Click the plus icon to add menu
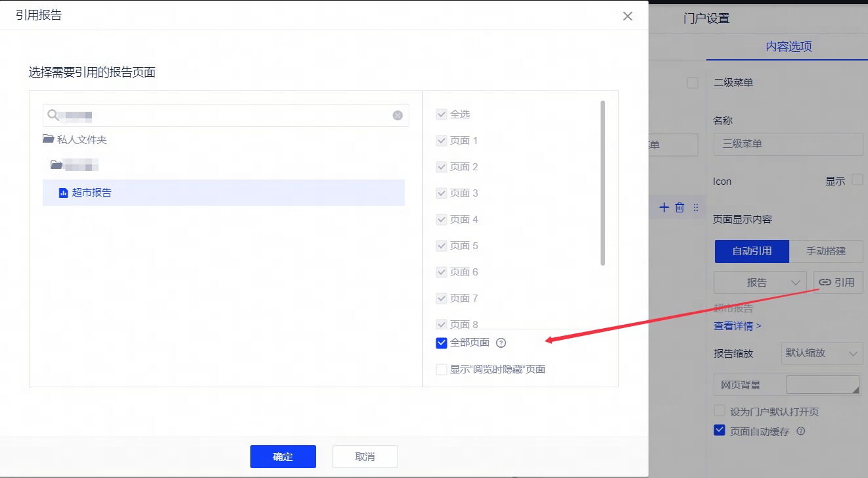 pos(664,207)
